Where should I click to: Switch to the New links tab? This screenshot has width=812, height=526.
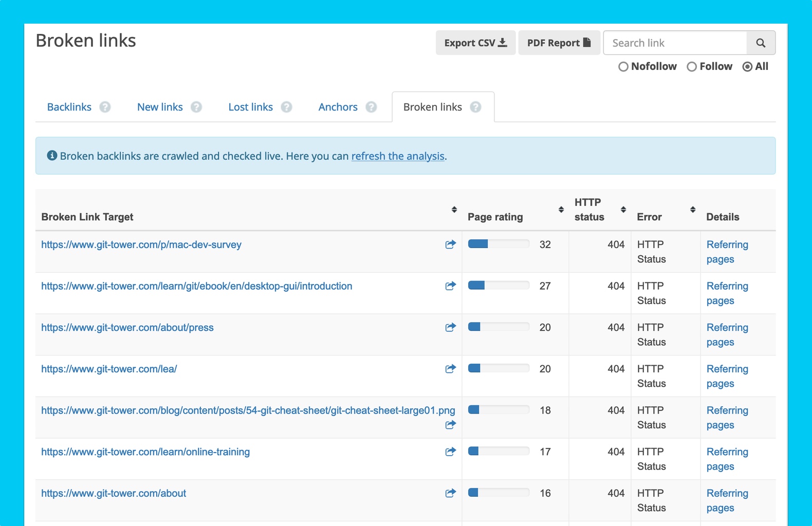[x=160, y=107]
